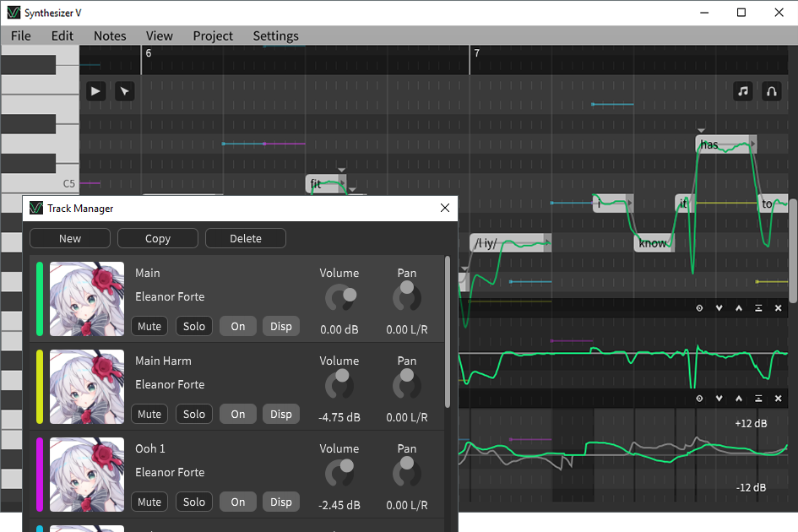Close the lower parameter panel
The image size is (798, 532).
pyautogui.click(x=778, y=398)
